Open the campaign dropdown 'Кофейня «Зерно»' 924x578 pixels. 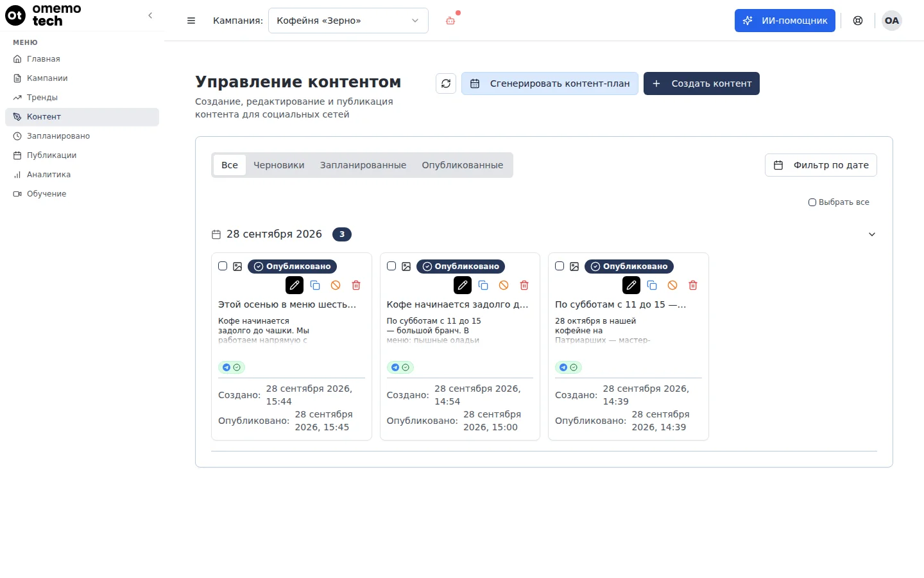pyautogui.click(x=348, y=21)
